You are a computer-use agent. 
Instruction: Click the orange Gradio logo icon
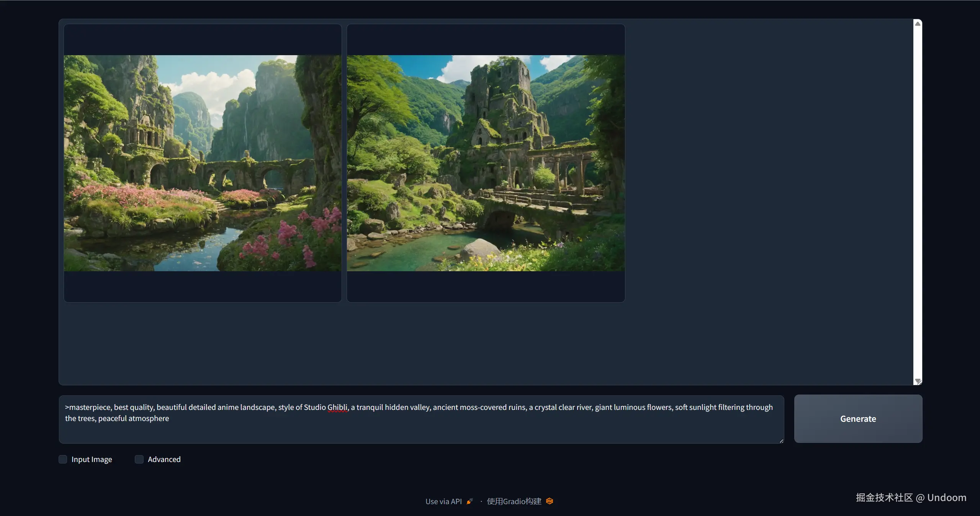(x=550, y=501)
